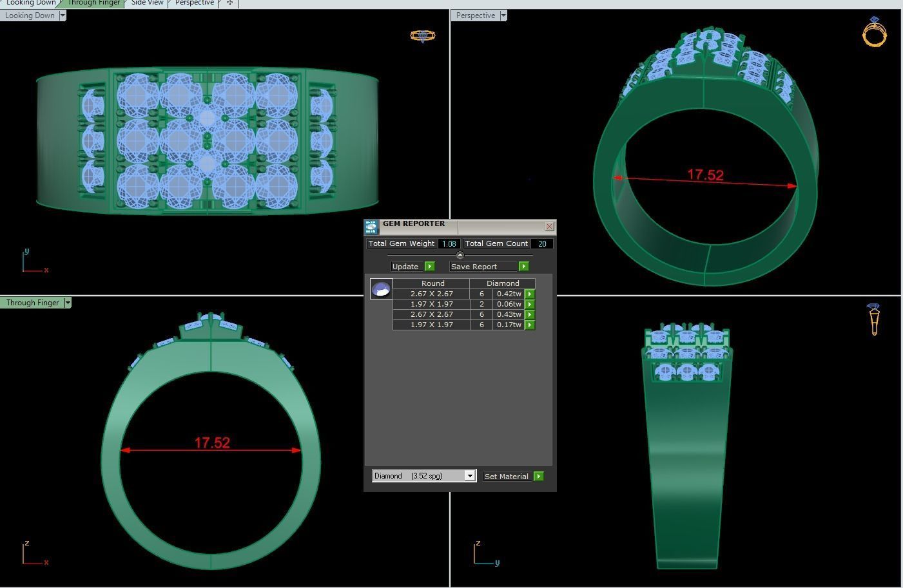Click the green arrow next to Set Material
The width and height of the screenshot is (903, 588).
coord(539,477)
